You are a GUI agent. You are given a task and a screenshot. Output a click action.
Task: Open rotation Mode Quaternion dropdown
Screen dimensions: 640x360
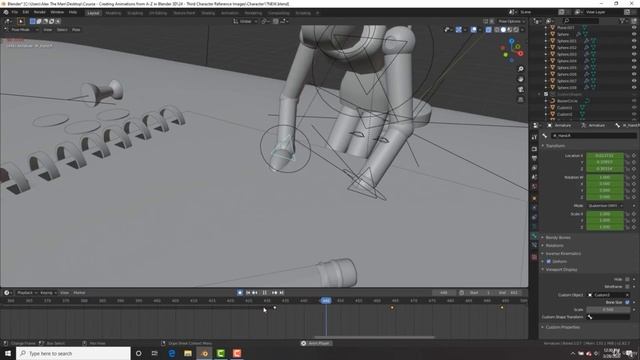(605, 206)
